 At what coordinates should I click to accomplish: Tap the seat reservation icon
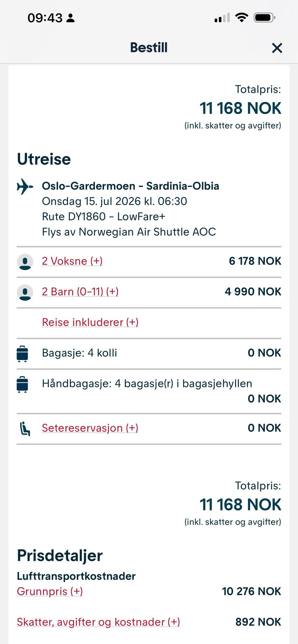(25, 429)
